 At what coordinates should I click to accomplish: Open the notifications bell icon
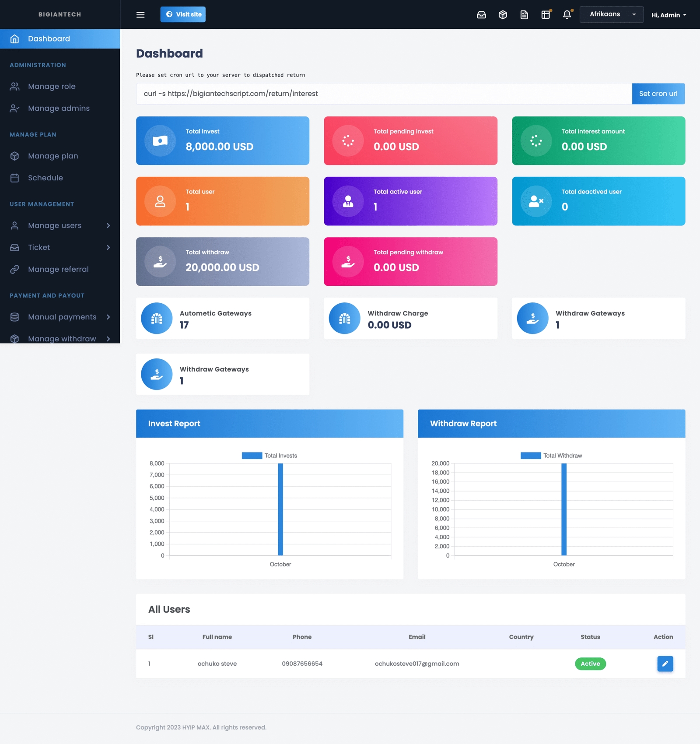(x=567, y=15)
